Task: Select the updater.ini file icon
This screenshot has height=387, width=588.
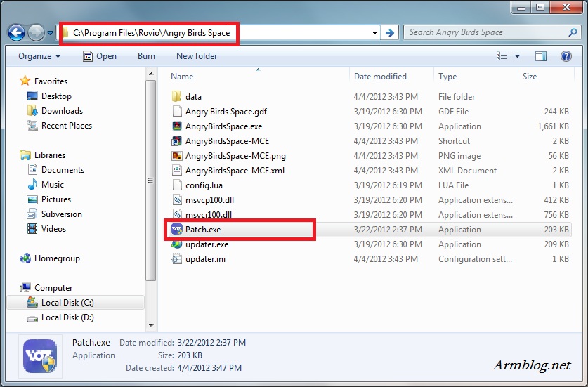Action: tap(176, 258)
